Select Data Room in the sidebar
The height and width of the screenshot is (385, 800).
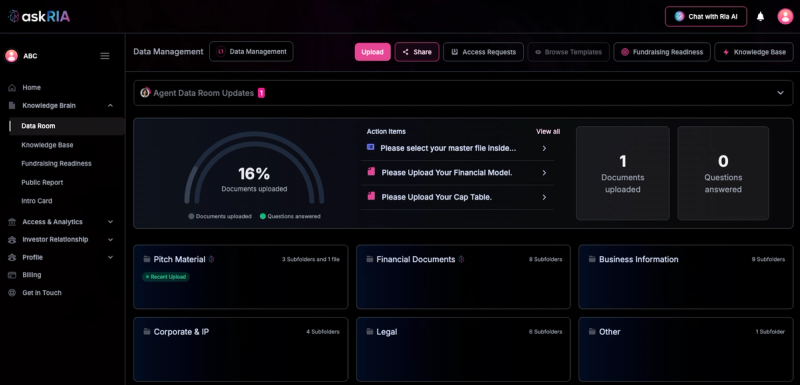tap(67, 126)
